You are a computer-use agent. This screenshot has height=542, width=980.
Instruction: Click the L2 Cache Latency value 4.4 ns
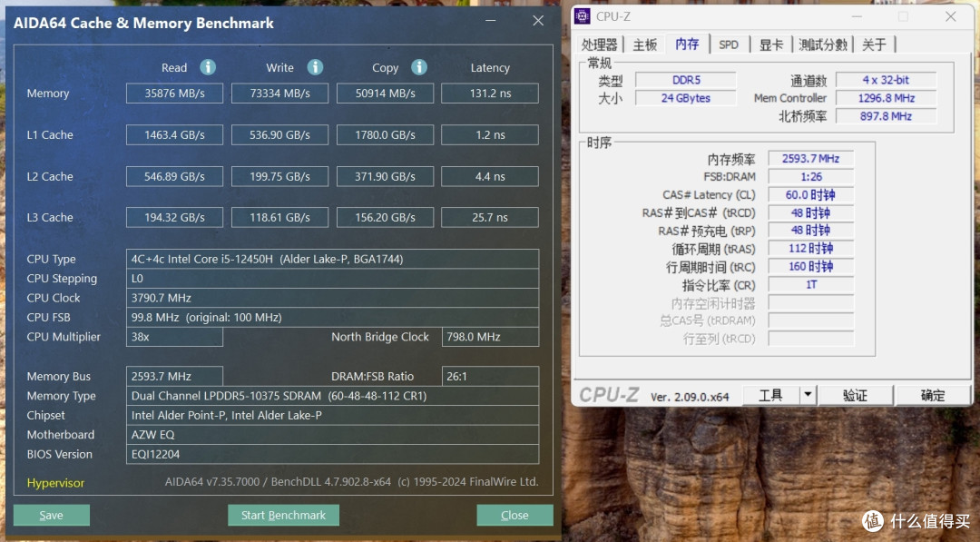click(x=490, y=176)
